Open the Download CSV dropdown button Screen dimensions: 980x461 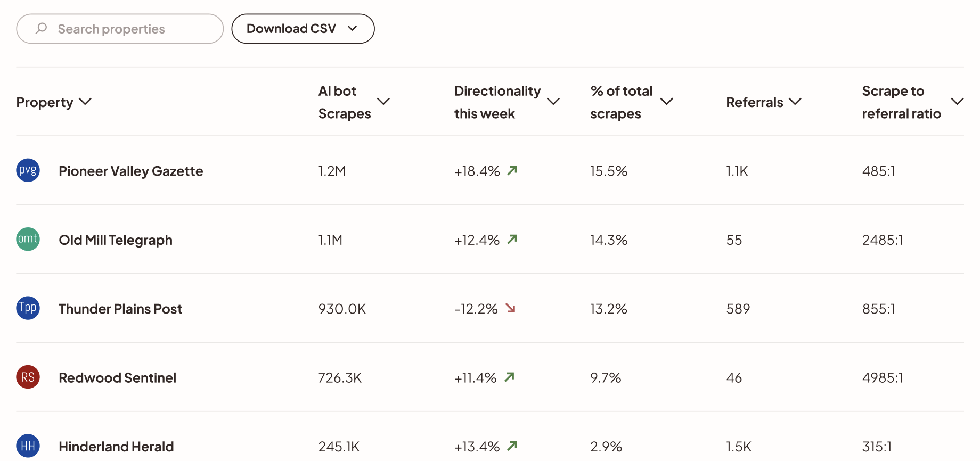tap(303, 29)
